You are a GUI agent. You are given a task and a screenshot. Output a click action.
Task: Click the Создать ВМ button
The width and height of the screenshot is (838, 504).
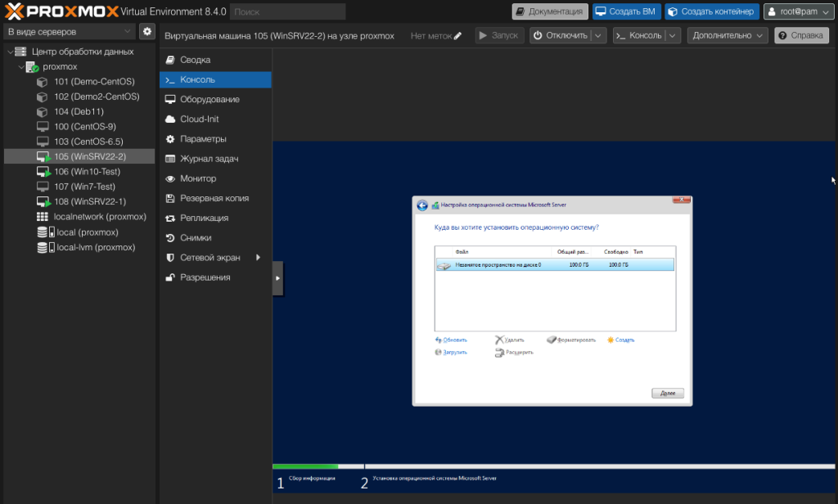[x=625, y=11]
